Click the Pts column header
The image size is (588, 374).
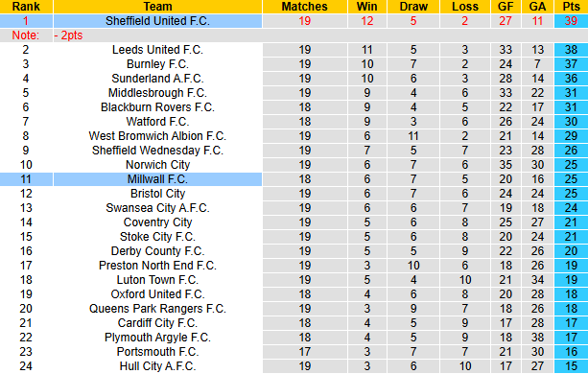(x=571, y=7)
